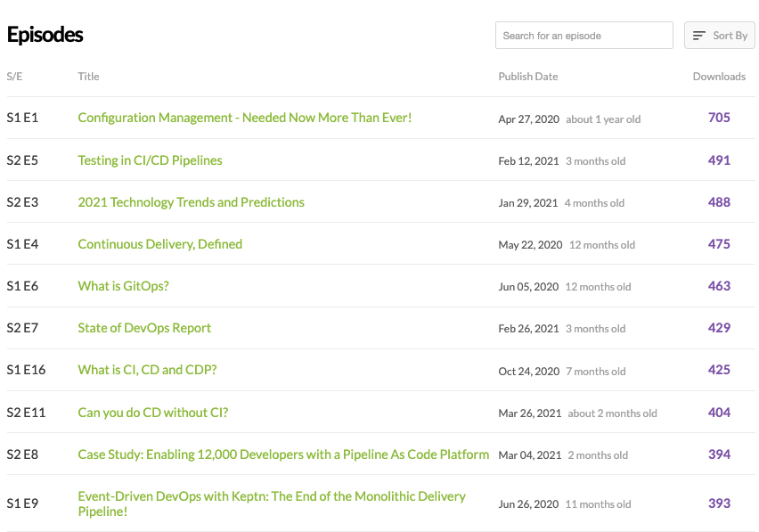Viewport: 759px width, 532px height.
Task: Open Can you do CD without CI?
Action: (x=153, y=413)
